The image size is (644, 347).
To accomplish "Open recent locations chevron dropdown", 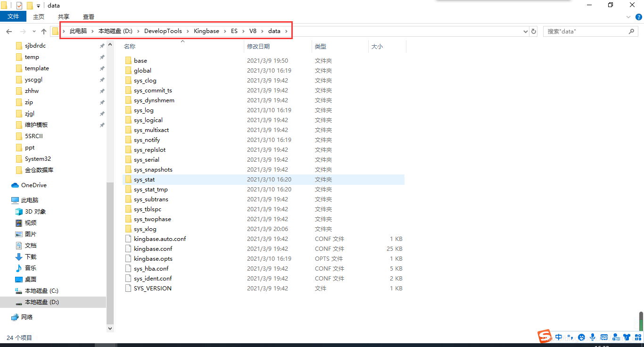I will point(34,31).
